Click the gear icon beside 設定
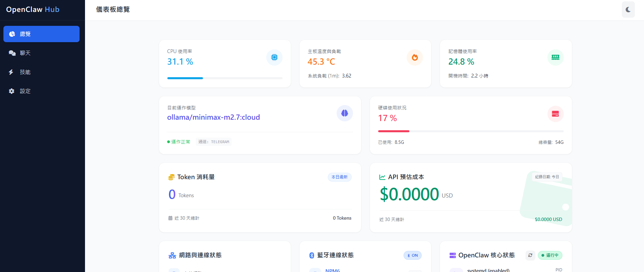The image size is (644, 272). [x=12, y=91]
